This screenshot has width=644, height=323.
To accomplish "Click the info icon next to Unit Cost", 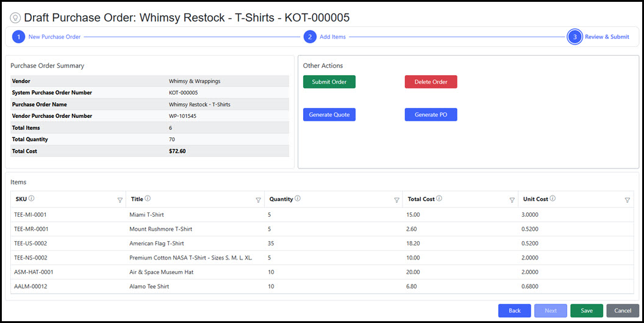I will 553,198.
